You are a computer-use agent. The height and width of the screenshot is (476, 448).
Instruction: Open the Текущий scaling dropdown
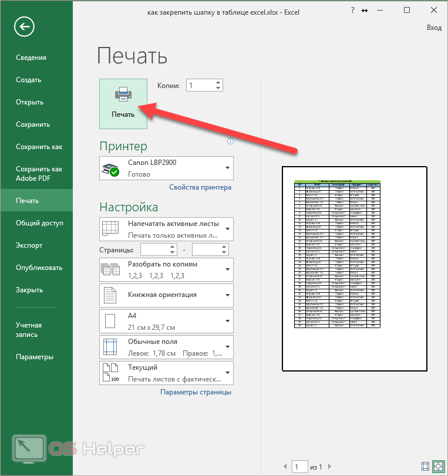(166, 373)
